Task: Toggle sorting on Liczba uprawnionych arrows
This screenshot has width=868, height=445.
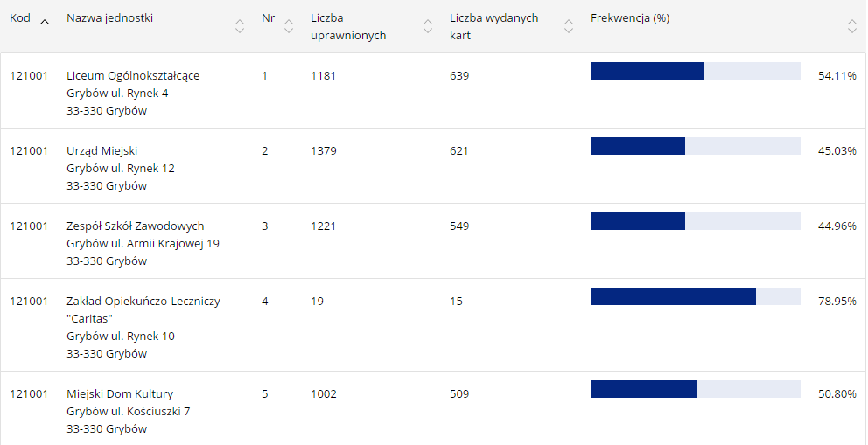Action: tap(427, 26)
